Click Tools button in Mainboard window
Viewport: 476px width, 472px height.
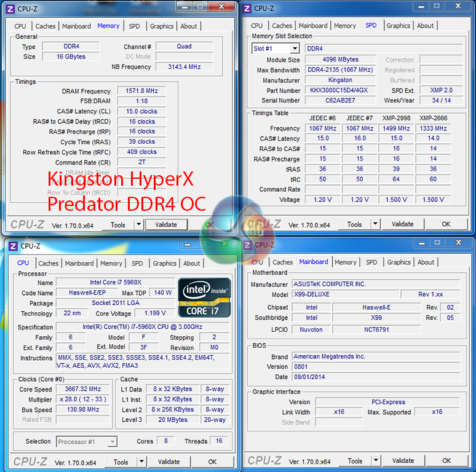pyautogui.click(x=355, y=461)
